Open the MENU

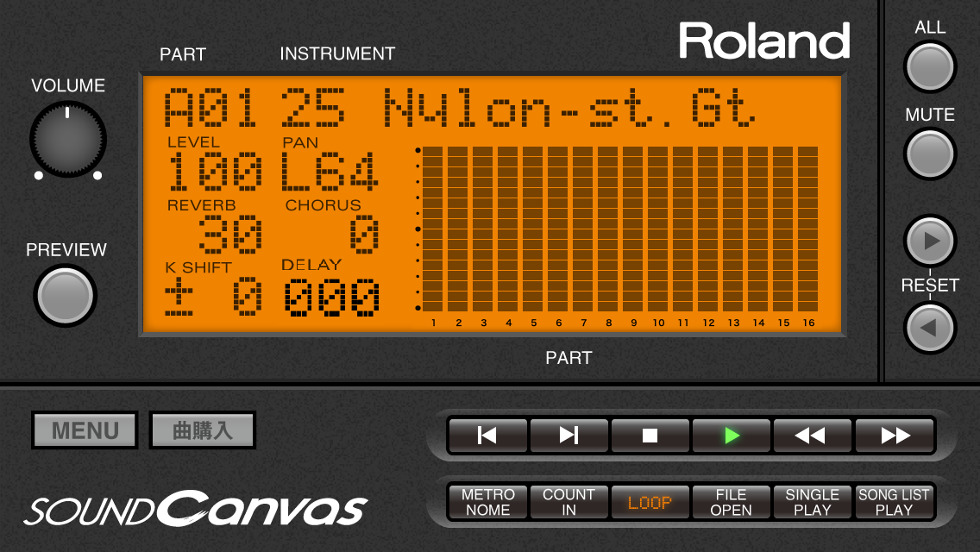tap(85, 430)
